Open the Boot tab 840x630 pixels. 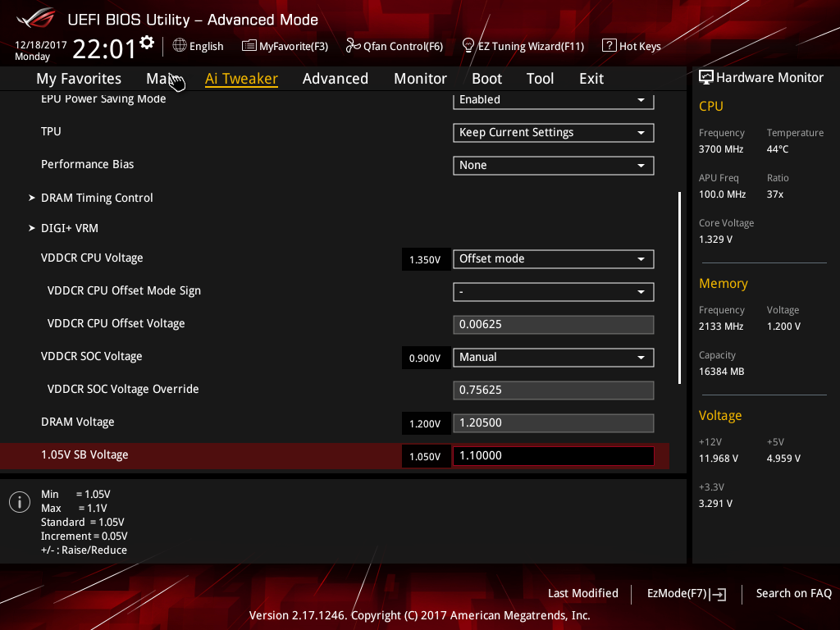pos(487,79)
